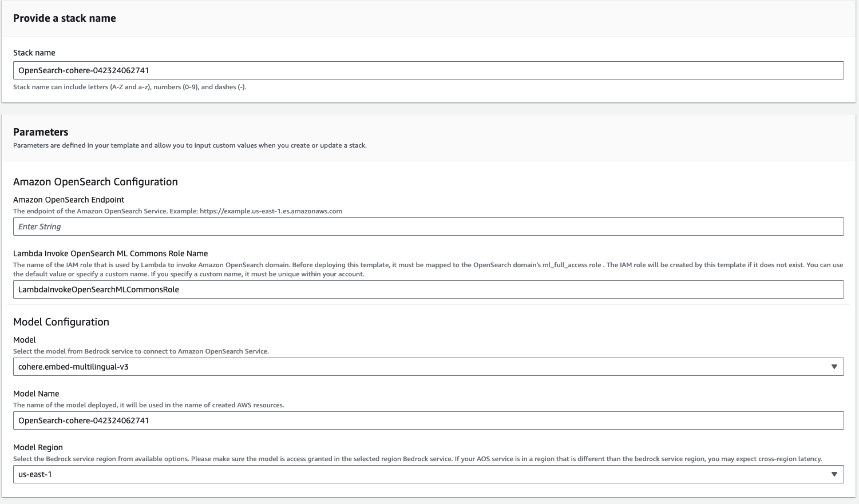This screenshot has width=859, height=504.
Task: Focus the Lambda Invoke Role Name field
Action: (428, 289)
